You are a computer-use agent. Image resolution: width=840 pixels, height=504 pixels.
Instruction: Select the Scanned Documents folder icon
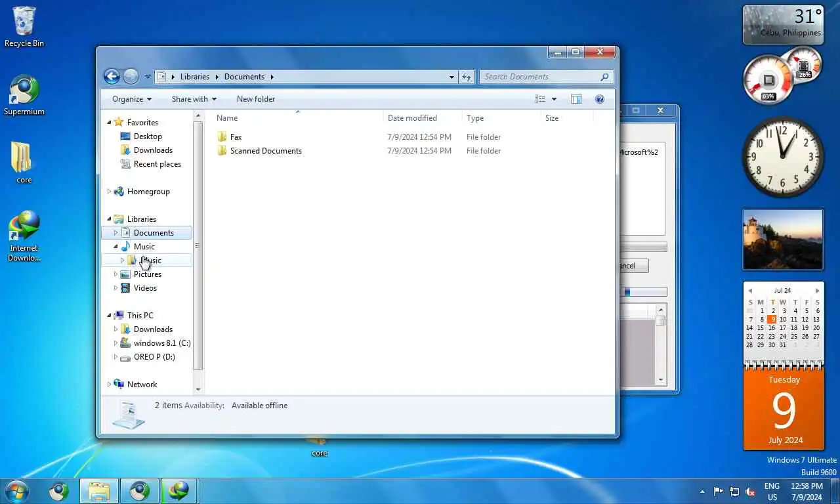click(x=222, y=151)
